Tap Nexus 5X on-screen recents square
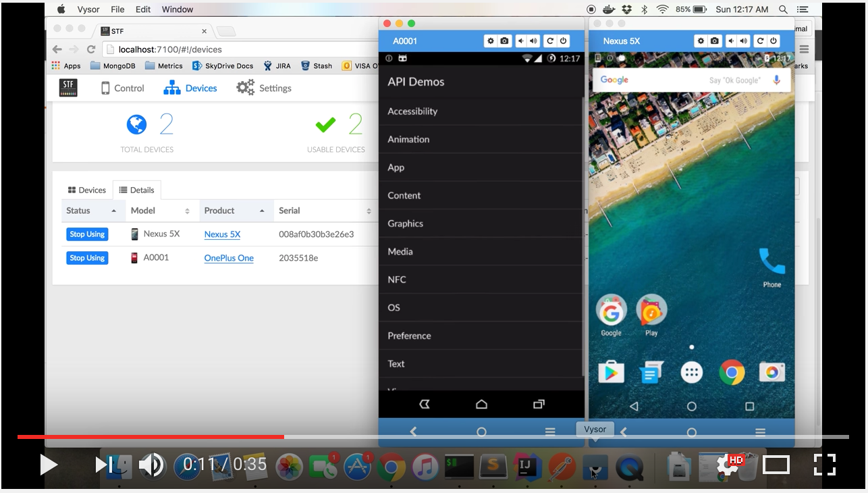This screenshot has height=493, width=868. tap(749, 407)
